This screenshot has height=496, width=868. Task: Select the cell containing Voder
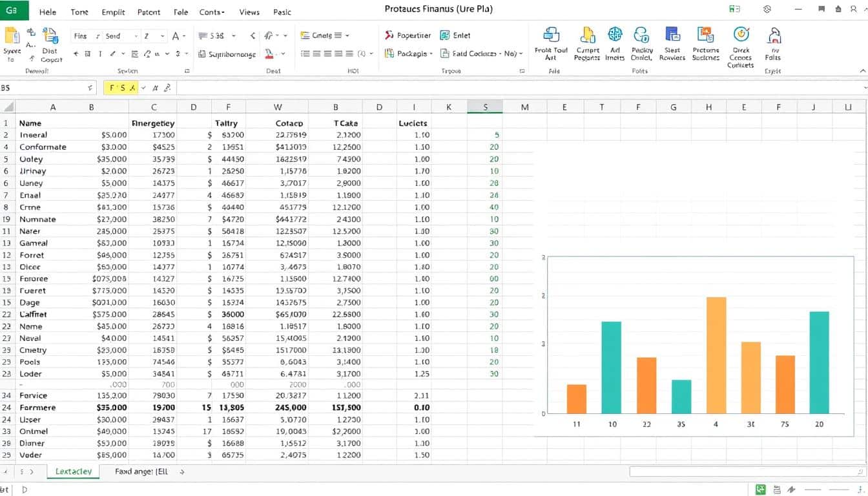click(31, 455)
